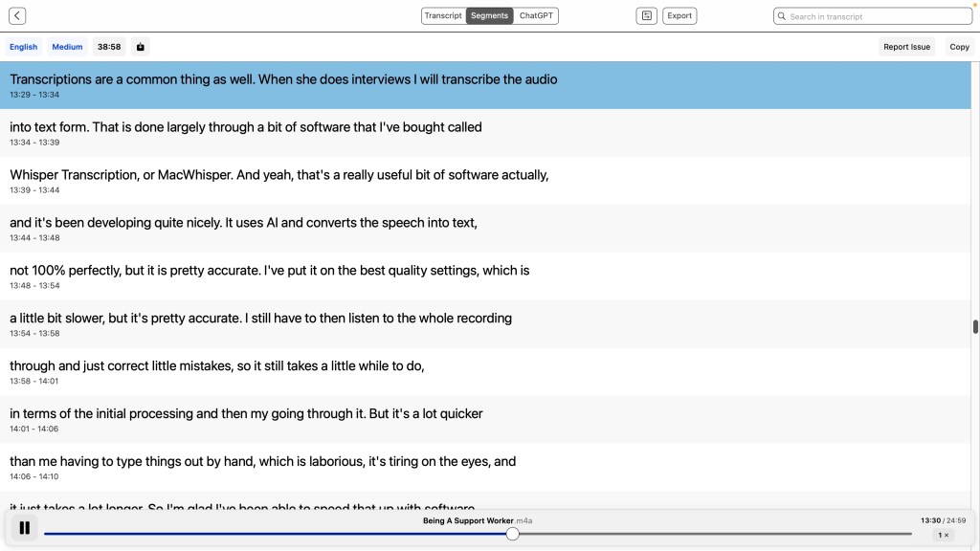
Task: Switch to the Transcript tab
Action: click(443, 15)
